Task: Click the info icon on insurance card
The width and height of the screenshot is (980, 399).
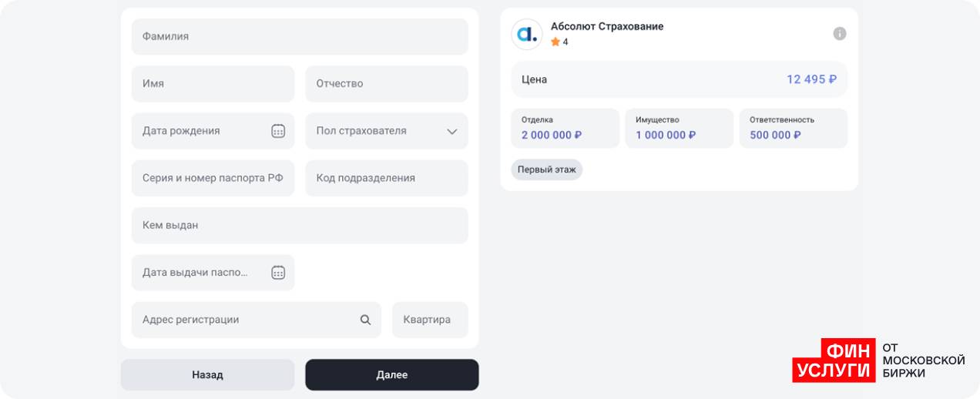Action: (x=840, y=33)
